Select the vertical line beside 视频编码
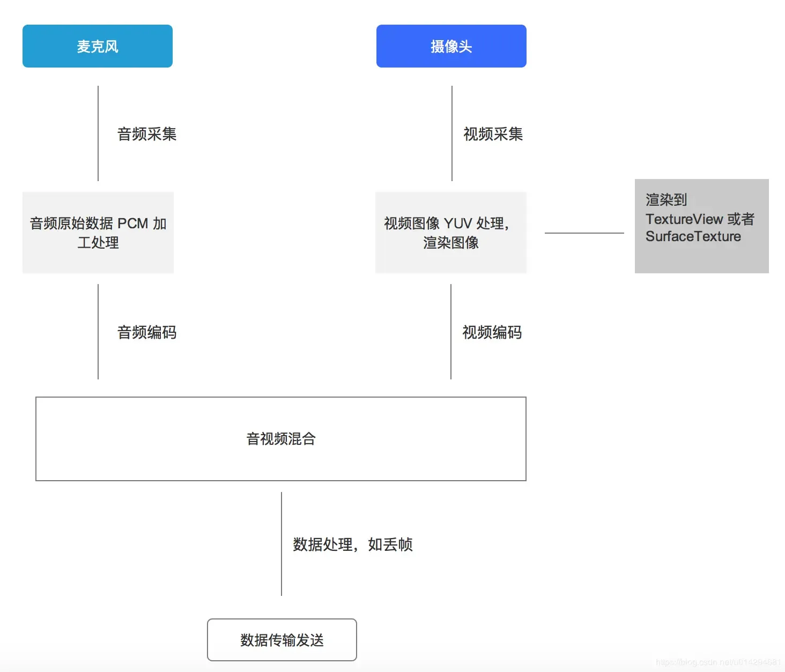Screen dimensions: 785x672 [x=451, y=331]
